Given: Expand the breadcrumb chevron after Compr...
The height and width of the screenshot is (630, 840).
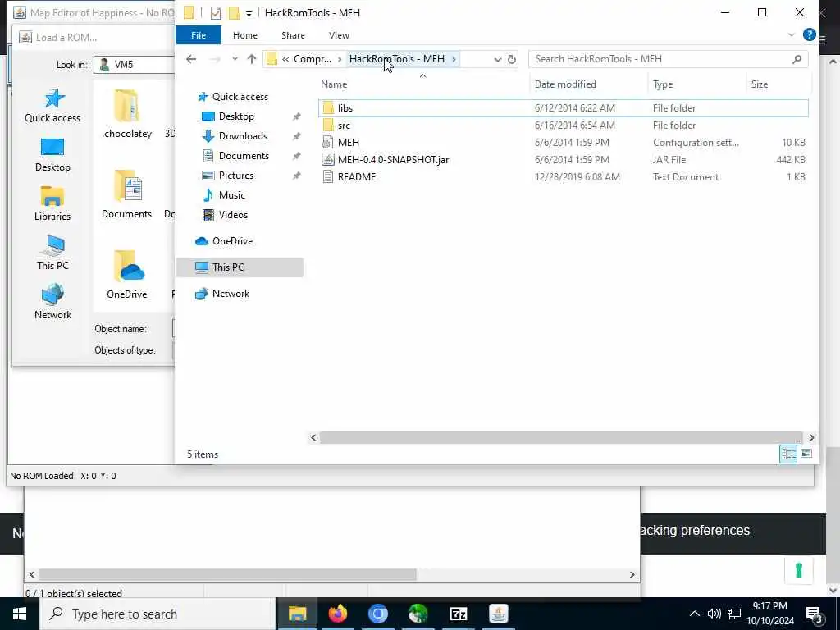Looking at the screenshot, I should (340, 59).
